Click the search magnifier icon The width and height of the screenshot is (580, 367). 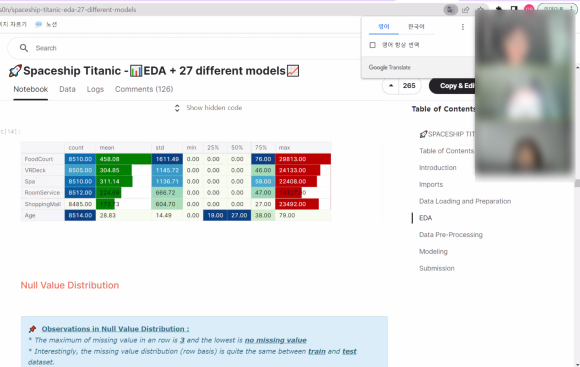pyautogui.click(x=24, y=48)
